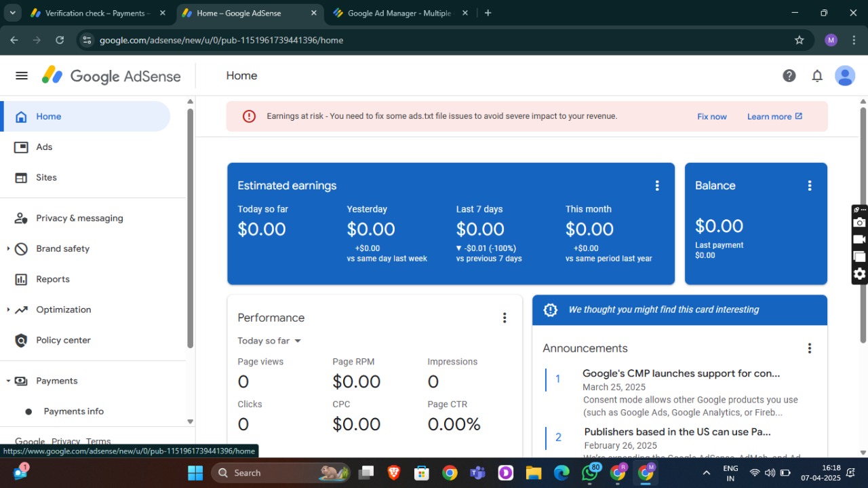Open the Chrome profile avatar 'M'
This screenshot has height=488, width=868.
(831, 40)
